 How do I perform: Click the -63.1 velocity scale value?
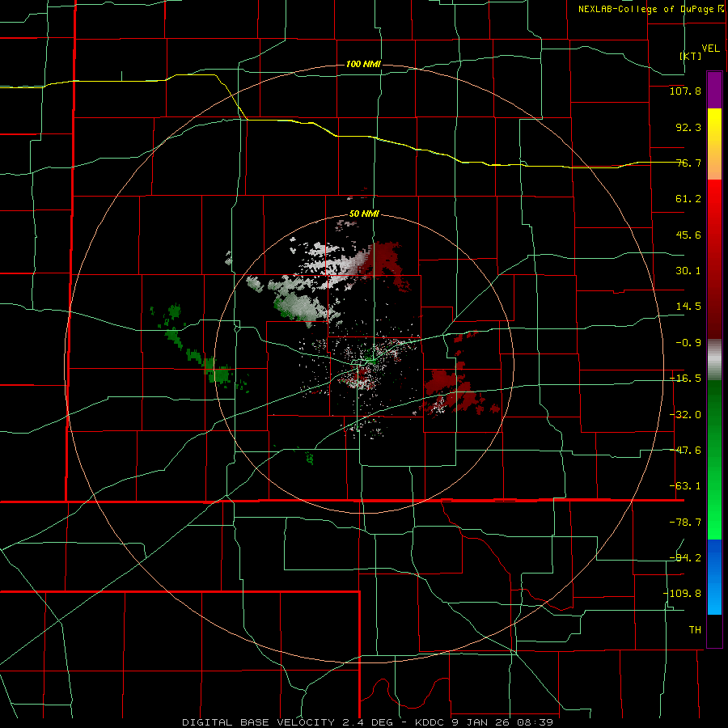pyautogui.click(x=685, y=486)
